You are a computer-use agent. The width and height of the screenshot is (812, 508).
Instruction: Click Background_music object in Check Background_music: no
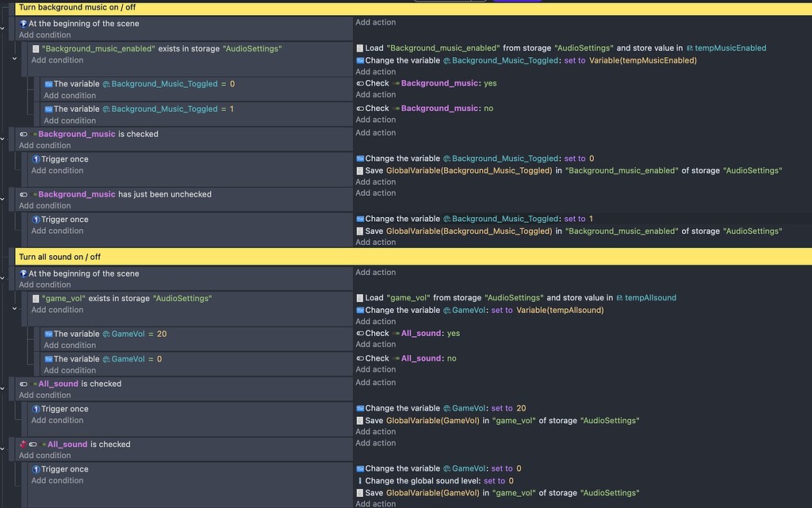point(440,109)
